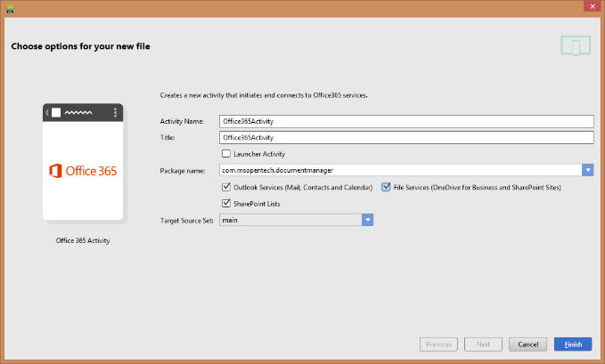Click the 'Package name:' label
The image size is (605, 364).
click(183, 171)
